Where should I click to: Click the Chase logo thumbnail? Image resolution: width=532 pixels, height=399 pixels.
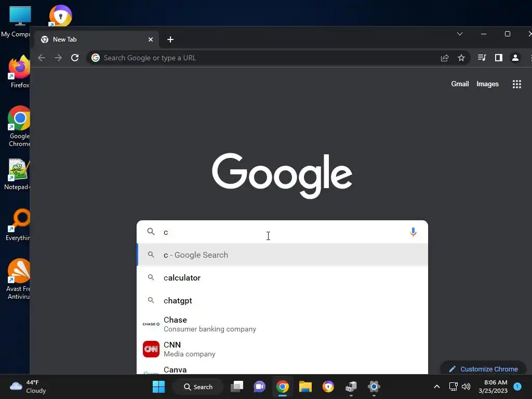(151, 324)
